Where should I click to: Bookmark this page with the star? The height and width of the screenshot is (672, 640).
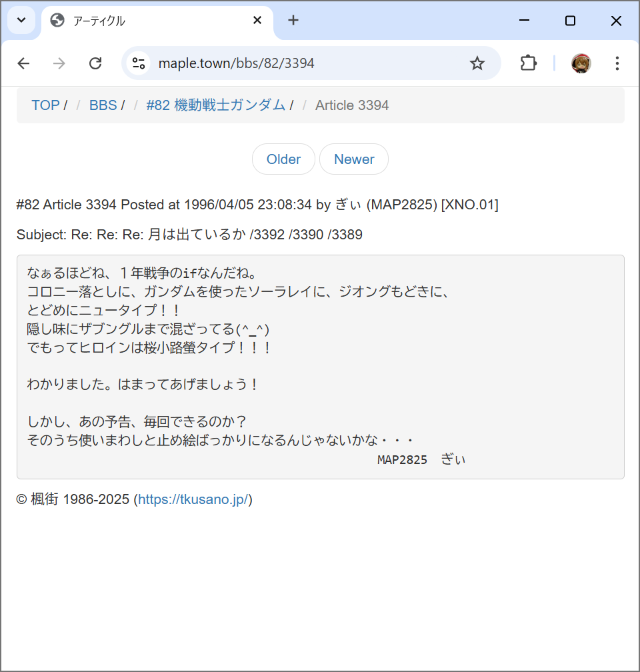(x=477, y=63)
